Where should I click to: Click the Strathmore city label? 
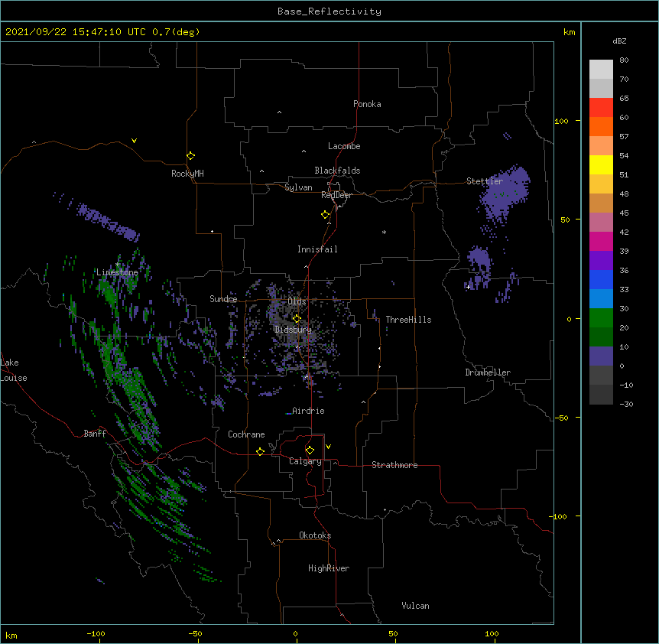pyautogui.click(x=394, y=465)
